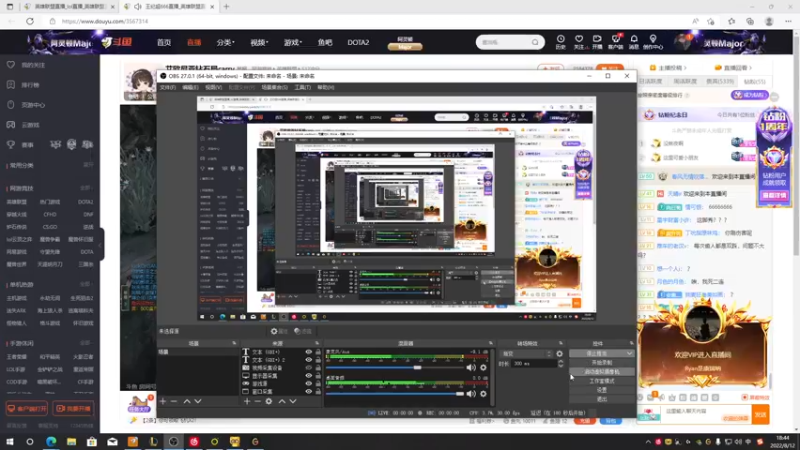800x450 pixels.
Task: Open transition properties gear icon
Action: [560, 354]
